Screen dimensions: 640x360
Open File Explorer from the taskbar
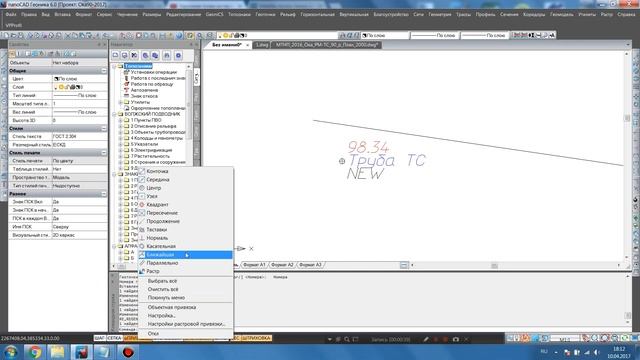click(x=57, y=352)
